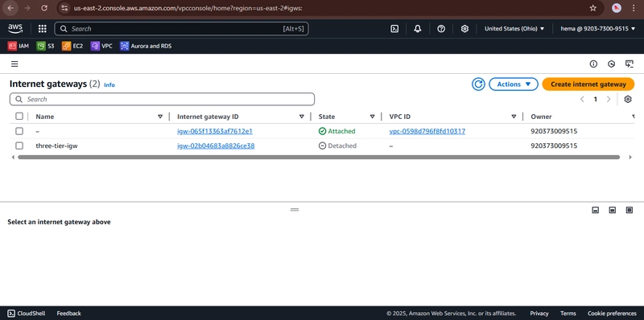Click the split panel resize handle

(x=295, y=210)
